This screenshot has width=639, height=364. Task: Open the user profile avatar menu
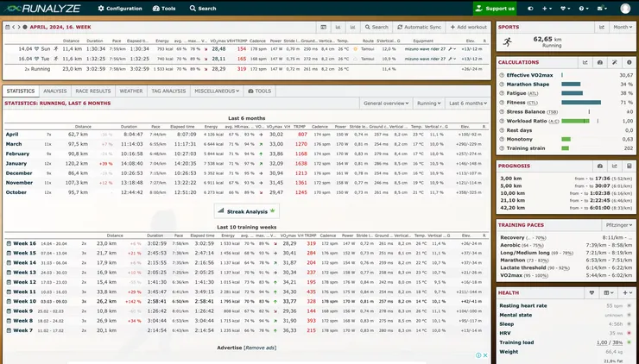pos(624,8)
